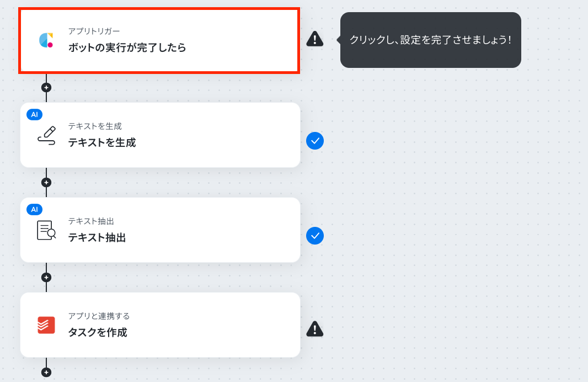Add step below the テキスト抽出 card
The image size is (588, 382).
46,277
